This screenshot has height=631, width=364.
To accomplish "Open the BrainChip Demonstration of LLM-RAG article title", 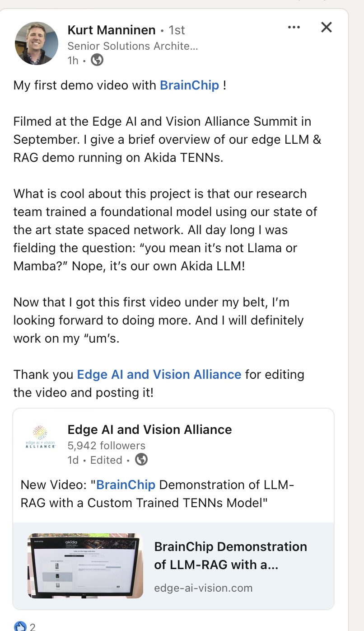I will [230, 556].
